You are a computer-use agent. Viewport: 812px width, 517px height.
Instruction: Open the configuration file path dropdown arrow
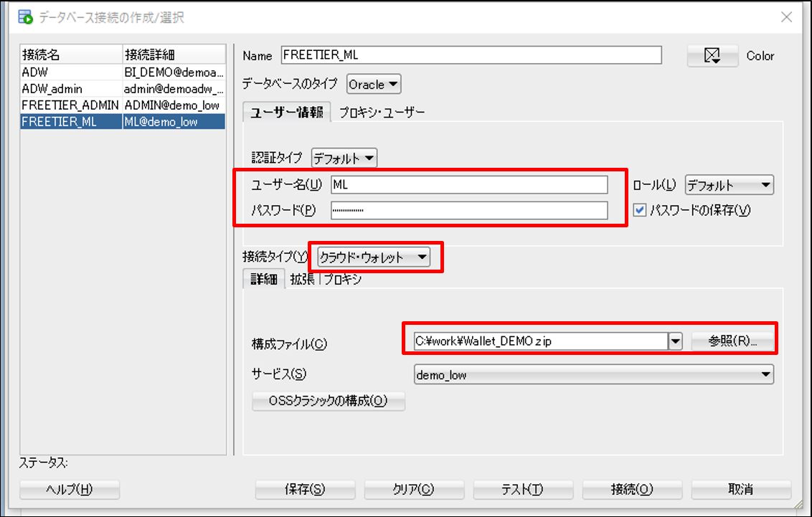pyautogui.click(x=675, y=342)
